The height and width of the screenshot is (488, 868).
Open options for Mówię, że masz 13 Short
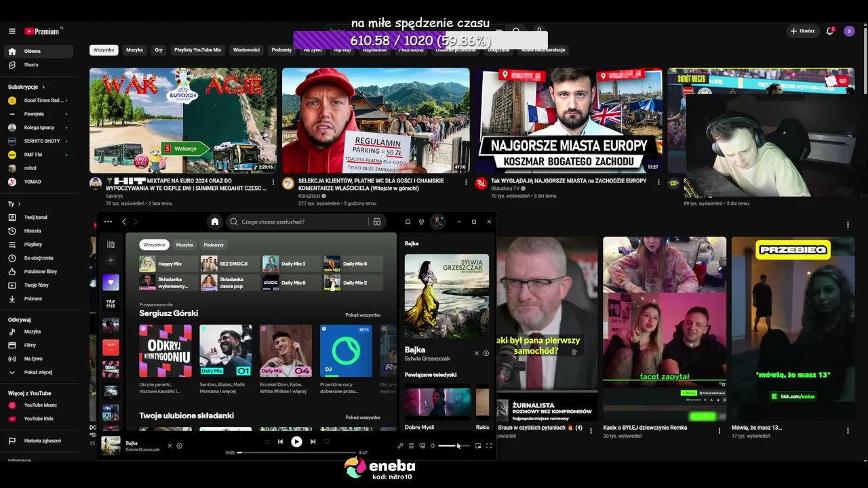(848, 430)
